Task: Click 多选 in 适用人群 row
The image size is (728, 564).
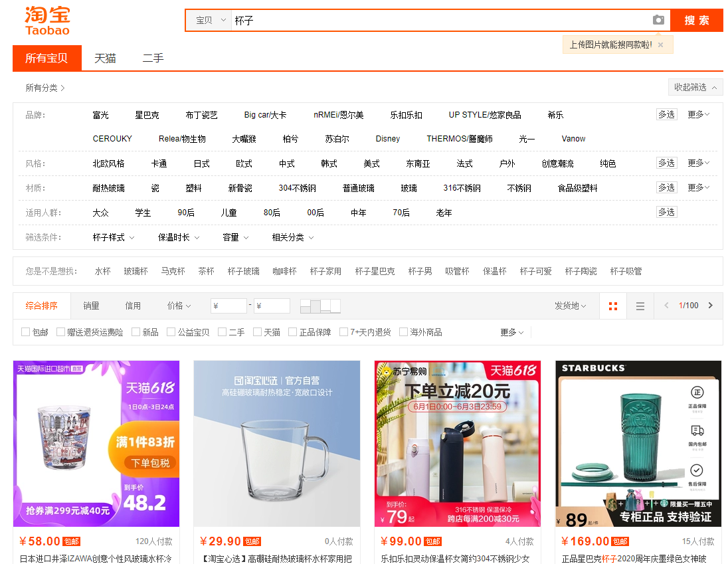Action: pyautogui.click(x=666, y=212)
